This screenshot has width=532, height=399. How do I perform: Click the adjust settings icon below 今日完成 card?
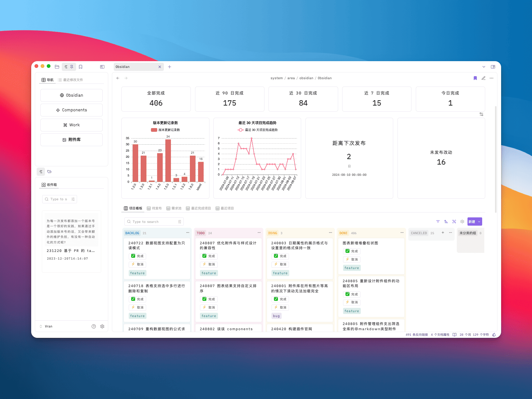click(x=481, y=114)
